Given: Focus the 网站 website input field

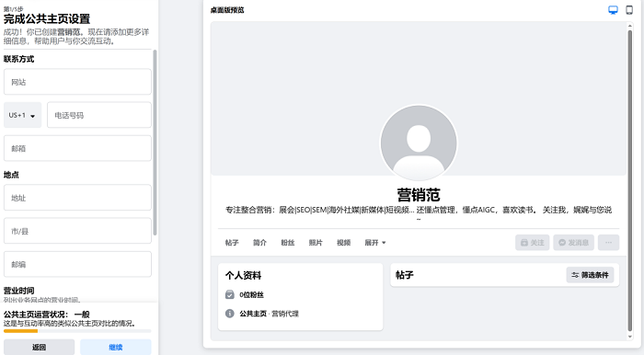Looking at the screenshot, I should click(x=77, y=82).
